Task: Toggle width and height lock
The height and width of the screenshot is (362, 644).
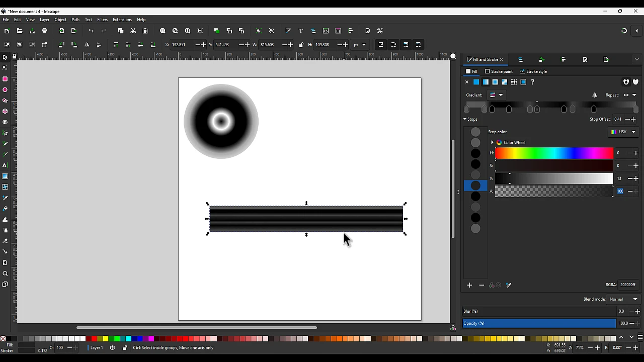Action: [301, 45]
